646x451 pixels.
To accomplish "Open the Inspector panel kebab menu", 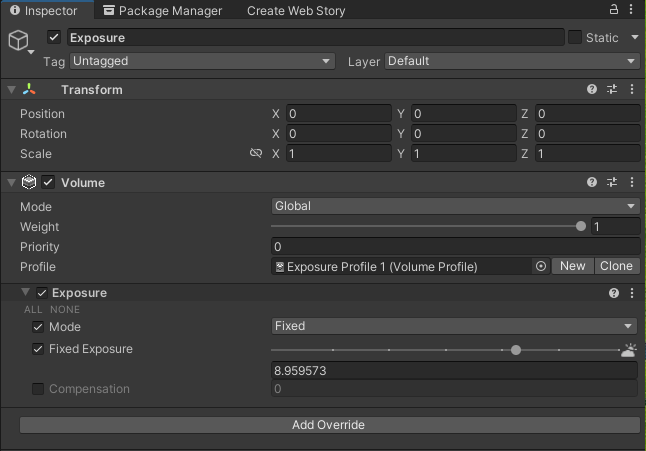I will tap(634, 10).
